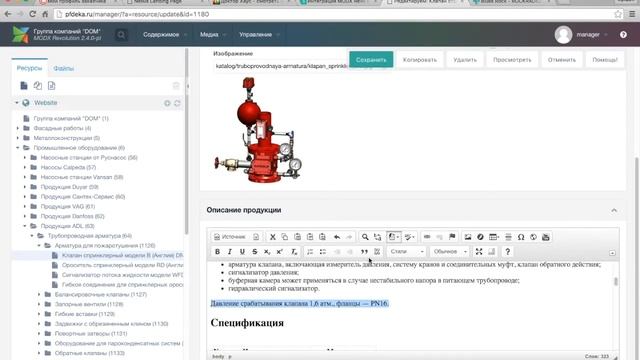Toggle the Источник source view button
The width and height of the screenshot is (640, 360).
pos(231,237)
